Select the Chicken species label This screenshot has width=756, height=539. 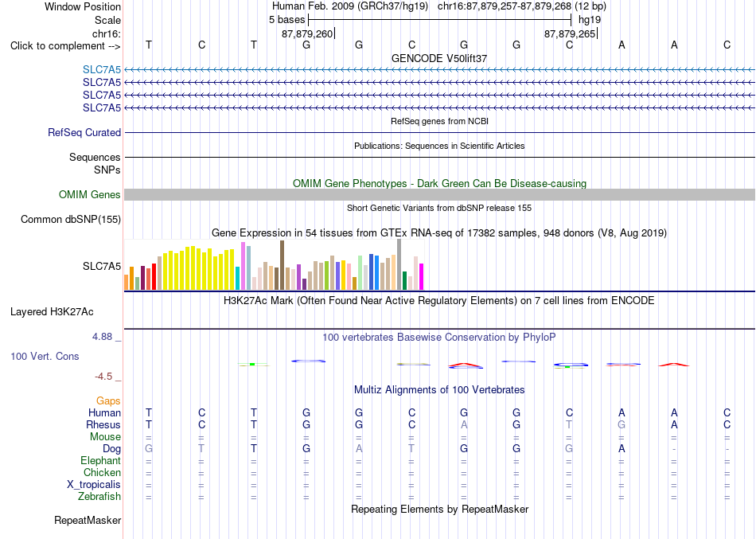click(x=102, y=472)
